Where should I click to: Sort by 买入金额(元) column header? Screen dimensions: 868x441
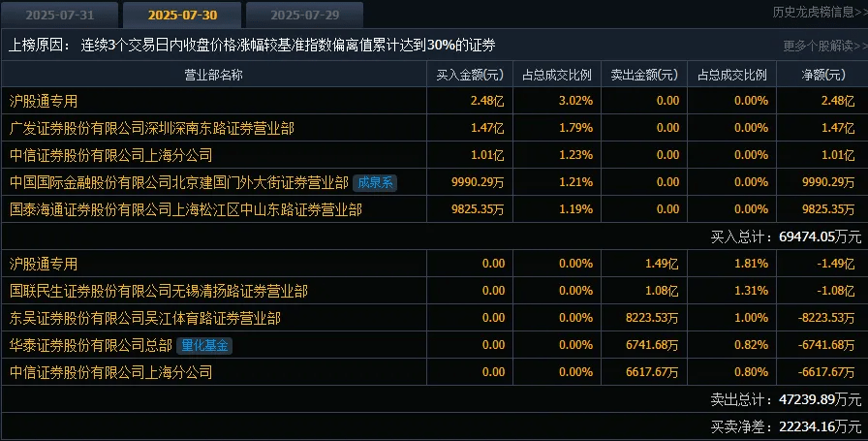pyautogui.click(x=470, y=75)
